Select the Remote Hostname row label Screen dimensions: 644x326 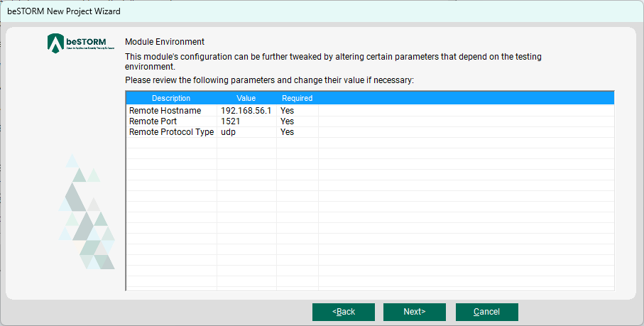click(x=165, y=111)
